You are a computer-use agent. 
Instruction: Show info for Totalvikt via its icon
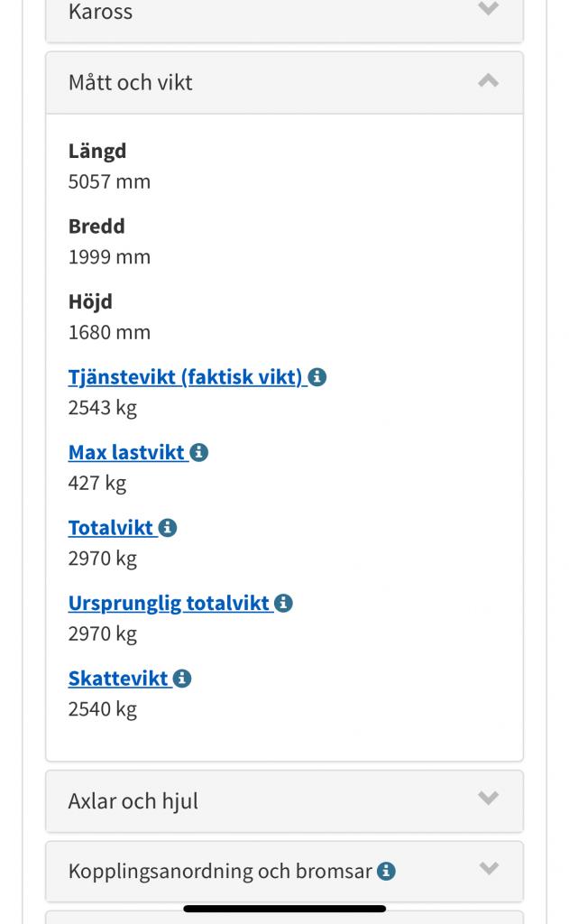168,528
